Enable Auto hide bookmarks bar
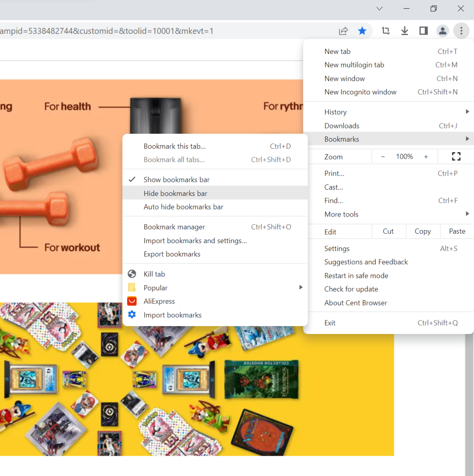 tap(183, 207)
